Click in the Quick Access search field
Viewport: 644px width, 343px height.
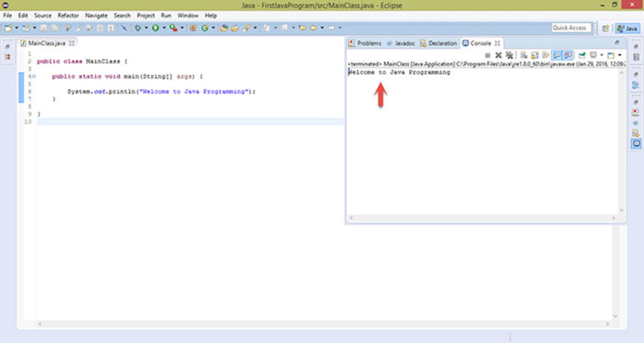[x=571, y=28]
